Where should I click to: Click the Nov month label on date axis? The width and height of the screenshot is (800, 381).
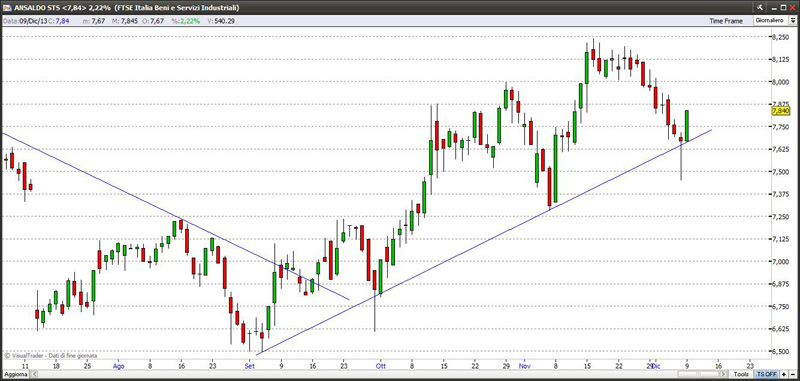pyautogui.click(x=524, y=366)
